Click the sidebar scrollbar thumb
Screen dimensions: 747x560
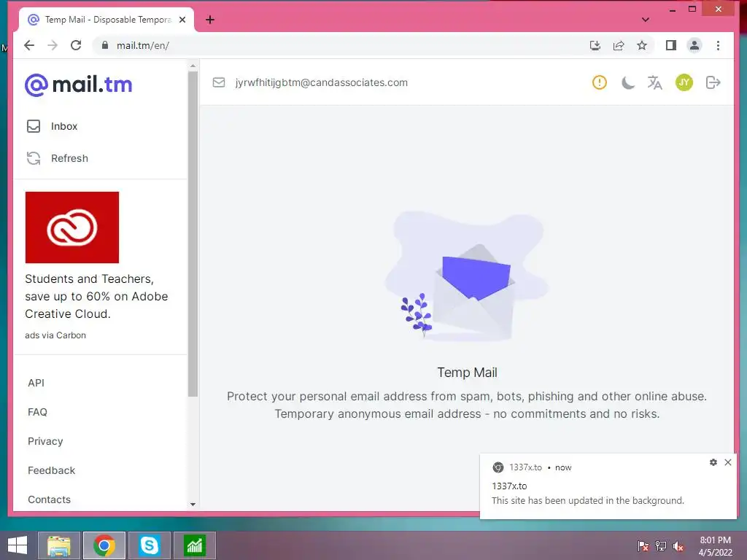(193, 234)
